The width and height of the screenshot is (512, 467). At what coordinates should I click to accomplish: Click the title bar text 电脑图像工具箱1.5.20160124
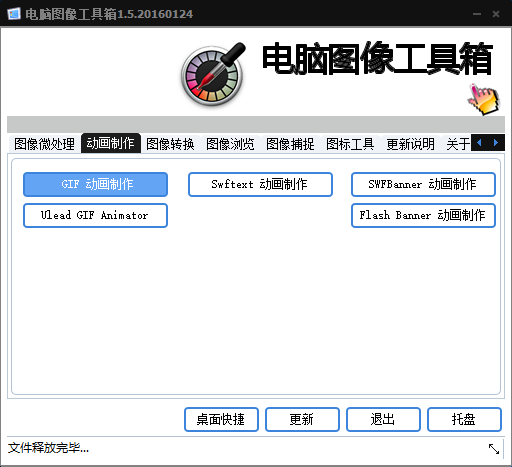(x=109, y=14)
